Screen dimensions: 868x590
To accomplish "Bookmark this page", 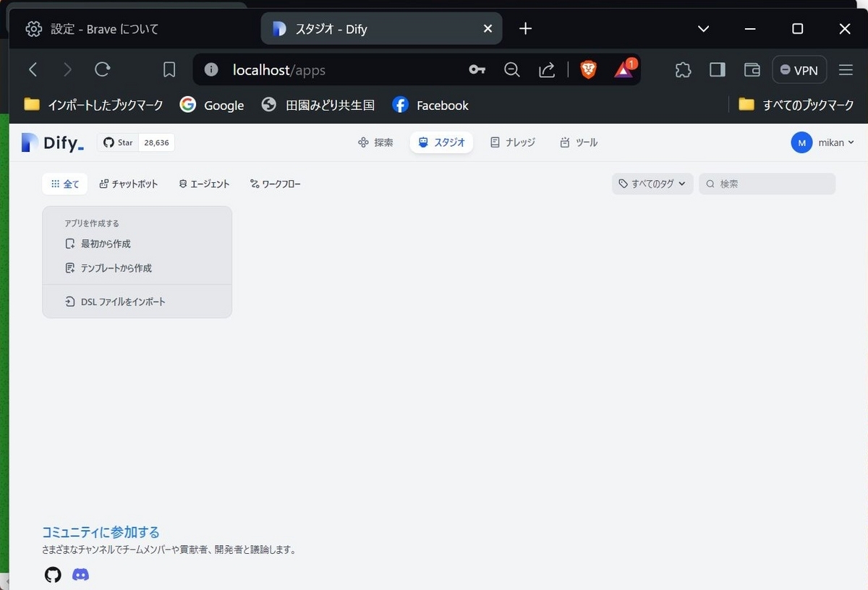I will click(x=169, y=69).
